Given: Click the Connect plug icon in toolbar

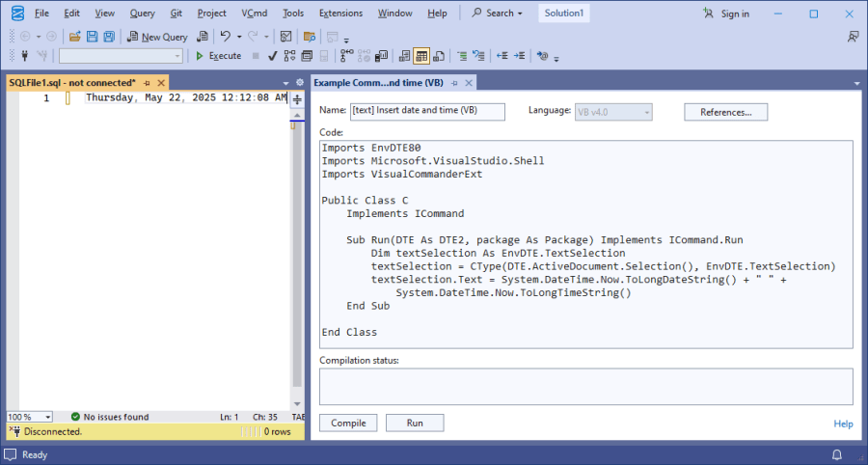Looking at the screenshot, I should click(24, 56).
